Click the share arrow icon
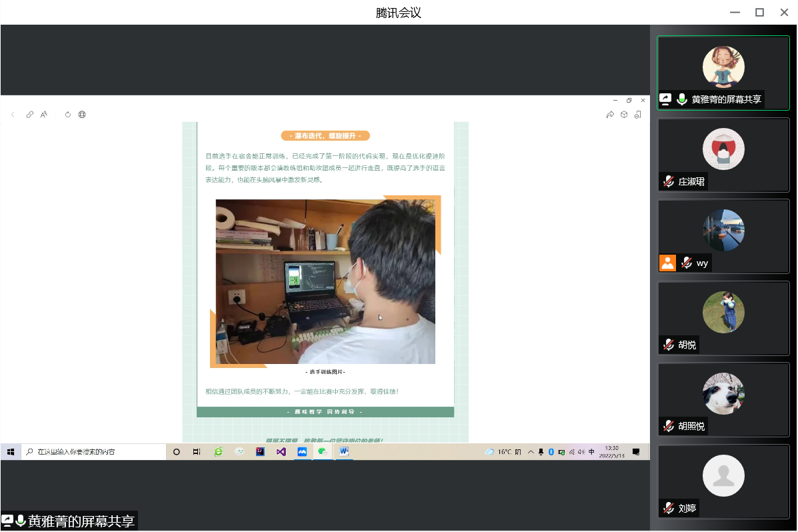 610,115
